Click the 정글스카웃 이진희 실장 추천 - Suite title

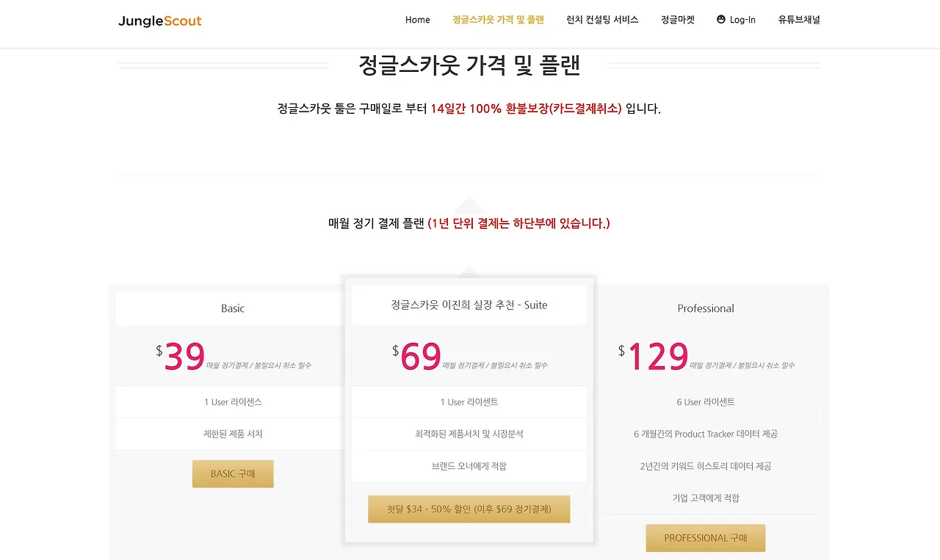click(469, 305)
